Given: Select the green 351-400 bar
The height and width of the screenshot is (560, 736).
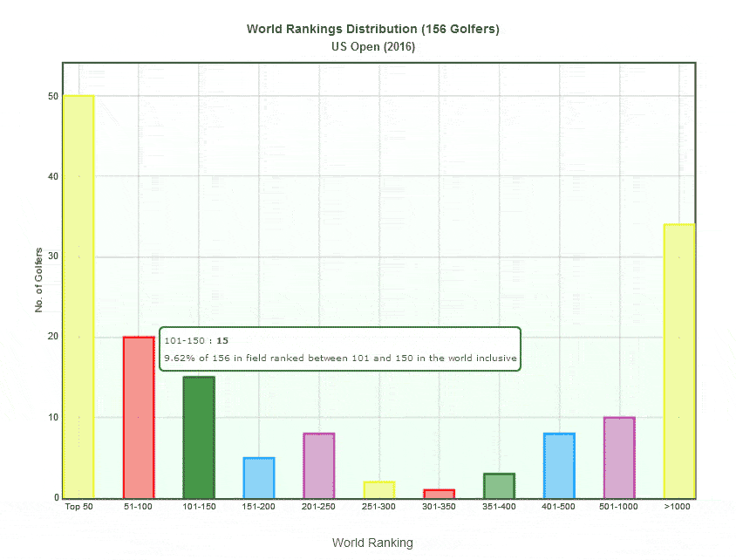Looking at the screenshot, I should pos(499,485).
